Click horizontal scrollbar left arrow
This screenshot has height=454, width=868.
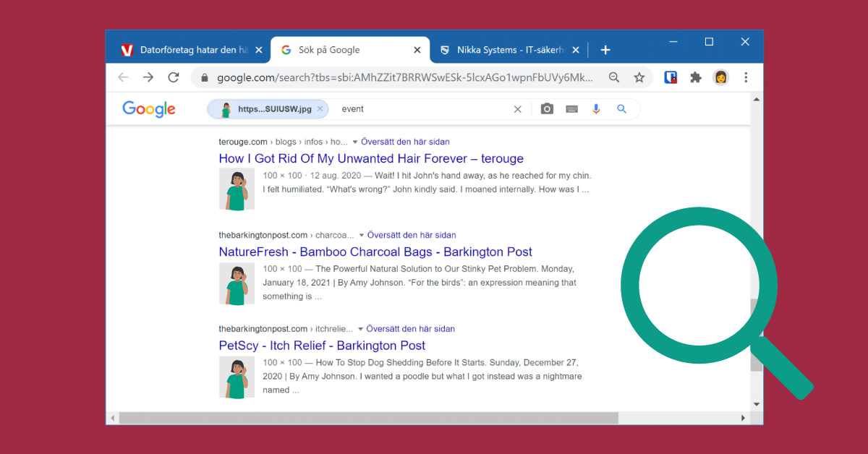pos(112,418)
